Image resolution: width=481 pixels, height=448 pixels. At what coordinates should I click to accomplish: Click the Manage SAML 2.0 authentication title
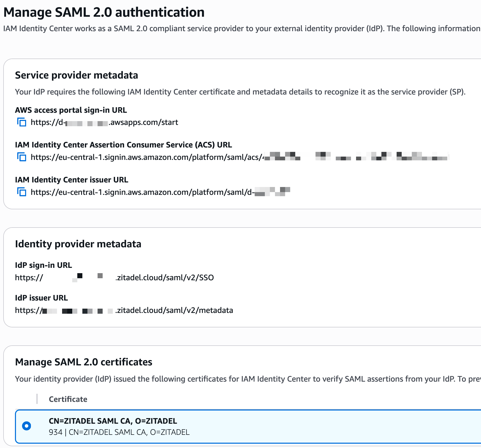[x=104, y=12]
